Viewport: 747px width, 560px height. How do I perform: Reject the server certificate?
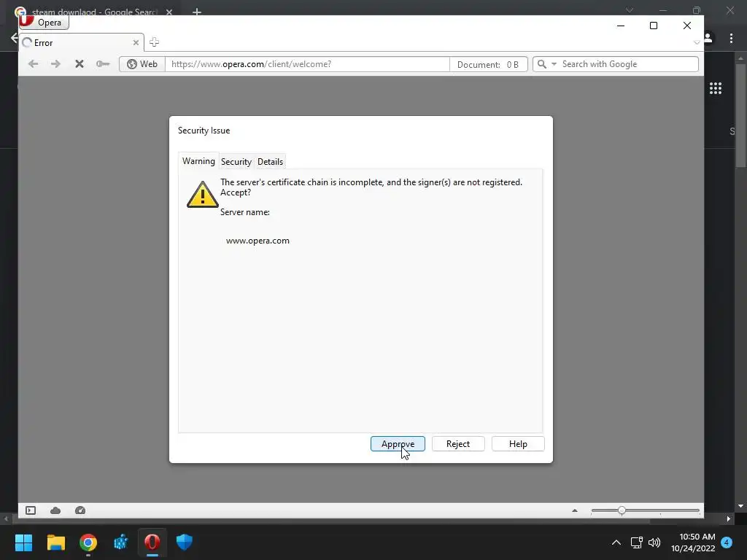coord(458,444)
